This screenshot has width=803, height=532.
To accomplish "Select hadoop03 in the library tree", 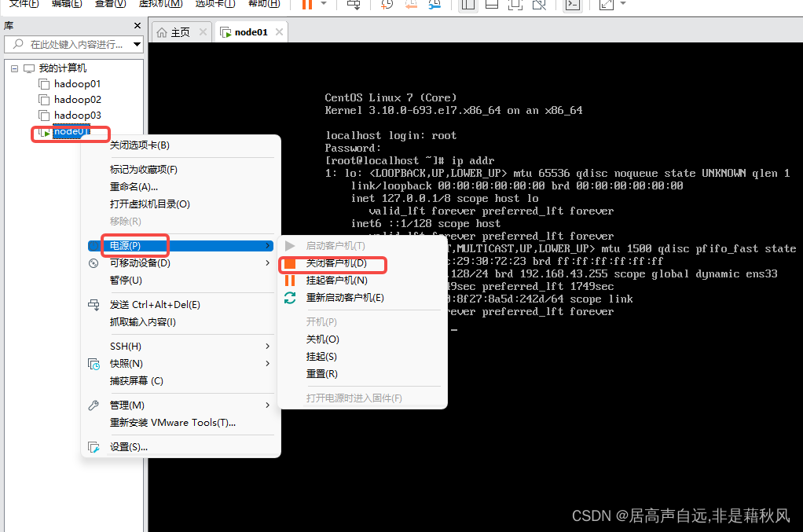I will click(x=77, y=116).
